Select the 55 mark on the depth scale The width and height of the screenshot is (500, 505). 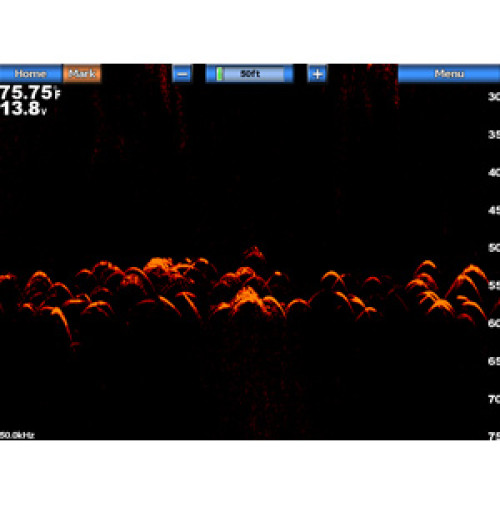pos(494,286)
